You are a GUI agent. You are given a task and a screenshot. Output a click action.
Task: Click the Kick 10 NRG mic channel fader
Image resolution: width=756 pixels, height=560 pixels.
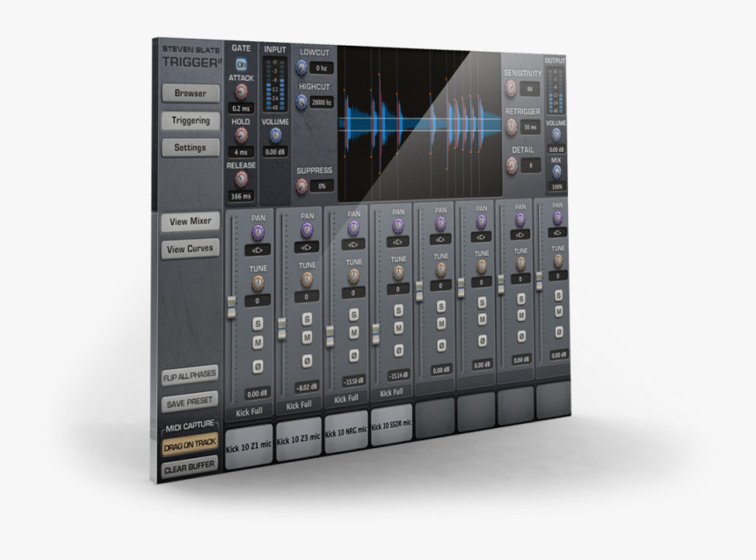coord(330,336)
